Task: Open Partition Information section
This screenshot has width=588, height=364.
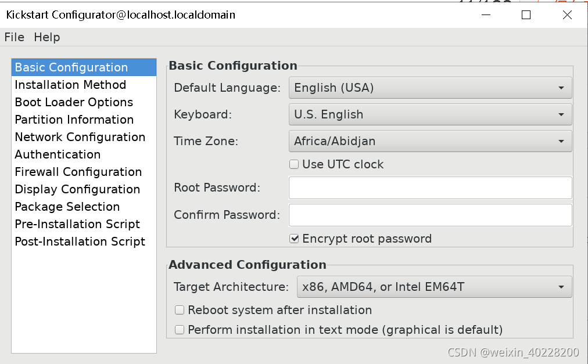Action: point(74,120)
